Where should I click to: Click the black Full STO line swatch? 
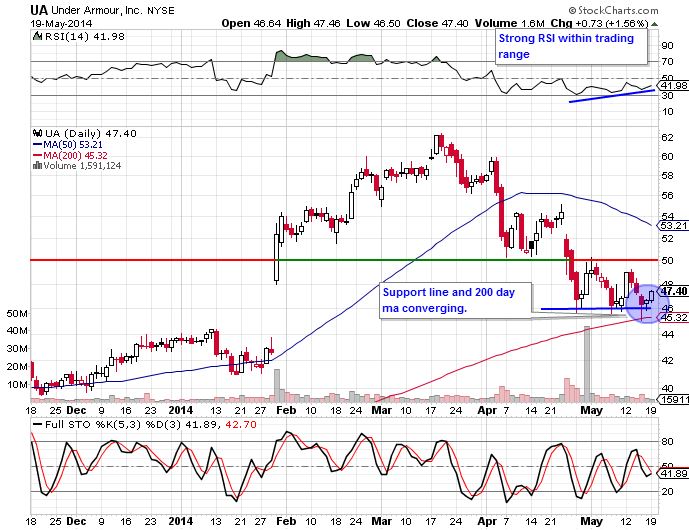click(x=38, y=425)
